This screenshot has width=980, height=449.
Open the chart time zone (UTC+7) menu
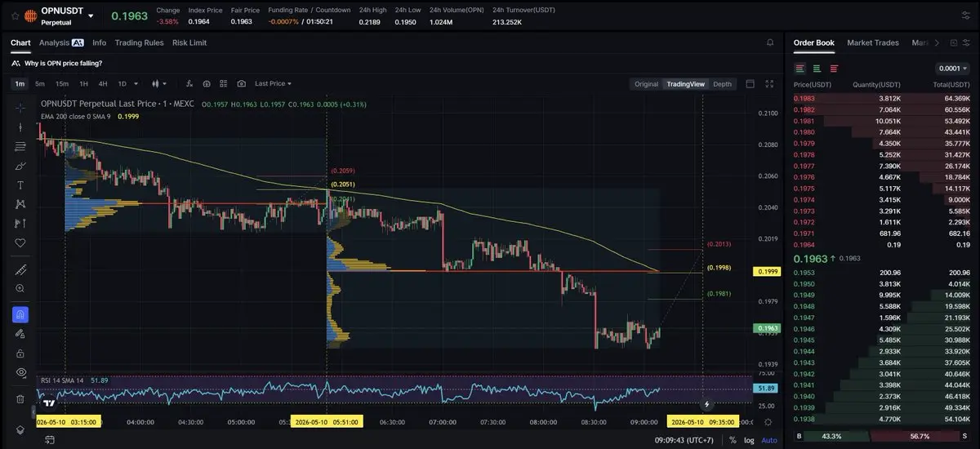coord(684,440)
